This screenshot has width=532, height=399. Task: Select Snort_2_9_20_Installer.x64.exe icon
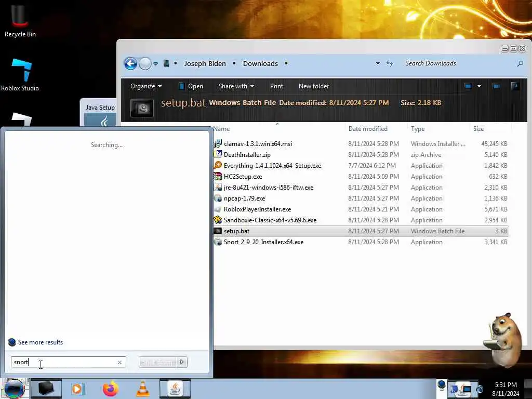pos(218,242)
